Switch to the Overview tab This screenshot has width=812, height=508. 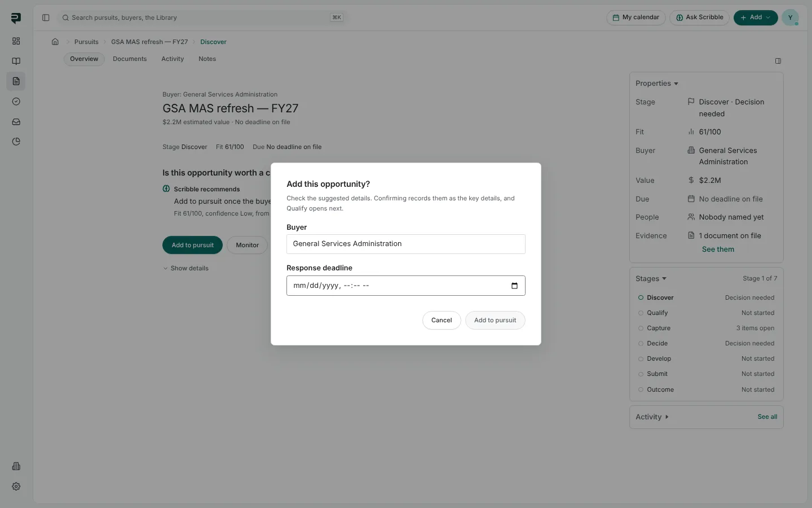[x=84, y=59]
